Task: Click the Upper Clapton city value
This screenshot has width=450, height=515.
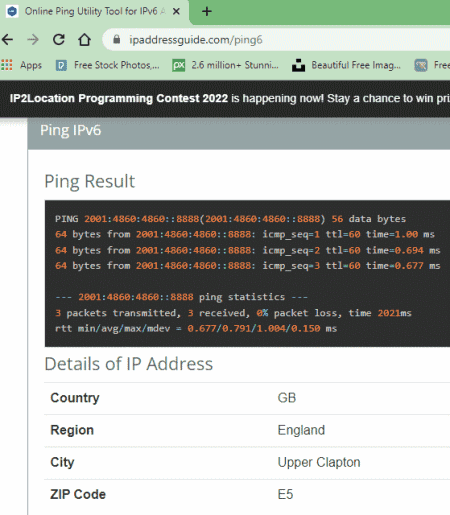Action: (319, 462)
